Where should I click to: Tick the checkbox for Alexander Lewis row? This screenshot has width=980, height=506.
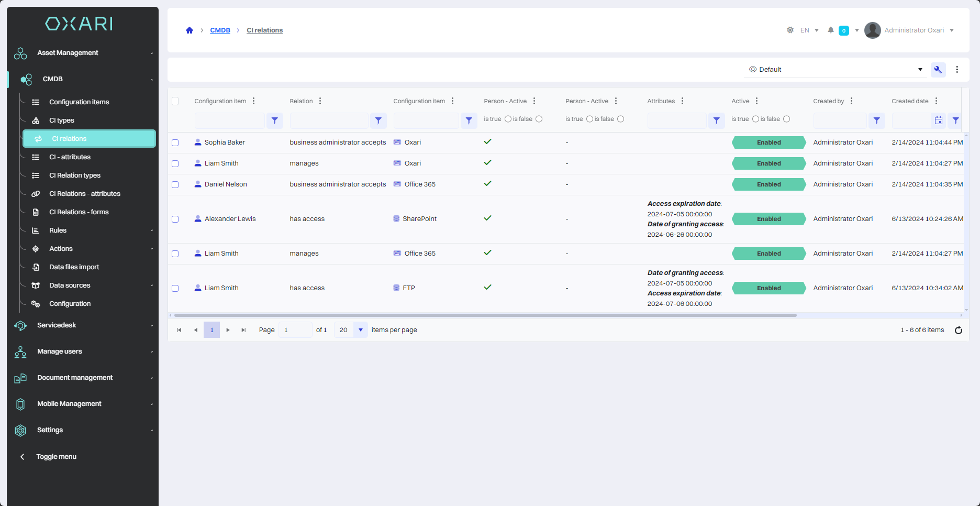click(x=175, y=219)
